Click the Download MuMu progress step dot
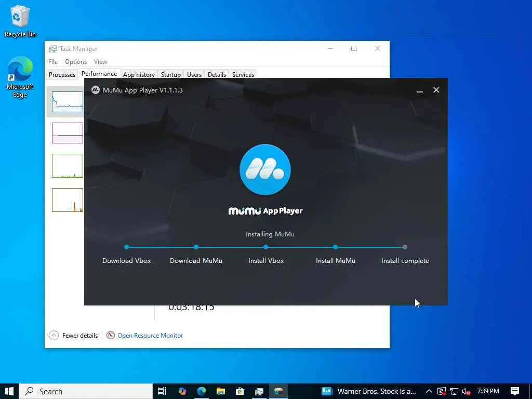This screenshot has width=532, height=399. click(x=196, y=247)
